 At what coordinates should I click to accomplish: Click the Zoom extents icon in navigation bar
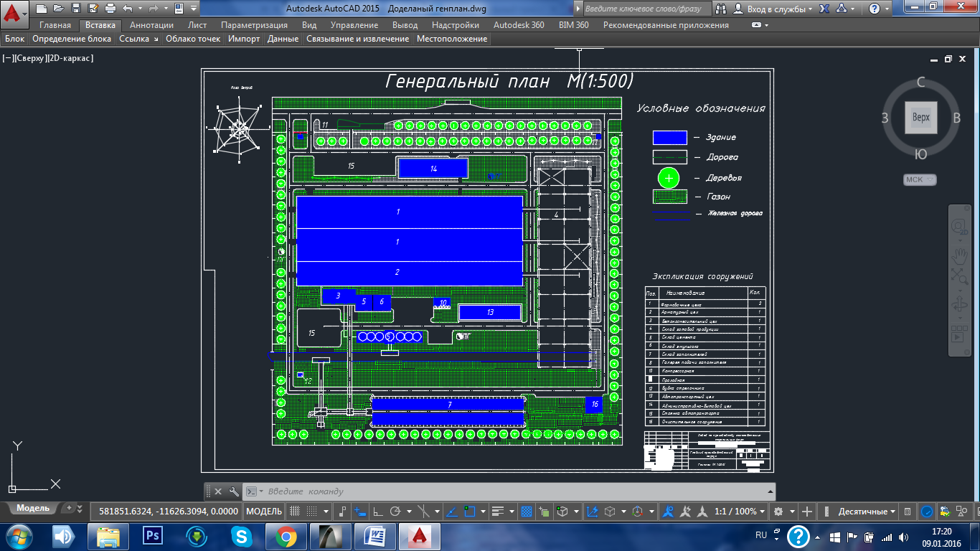tap(959, 275)
